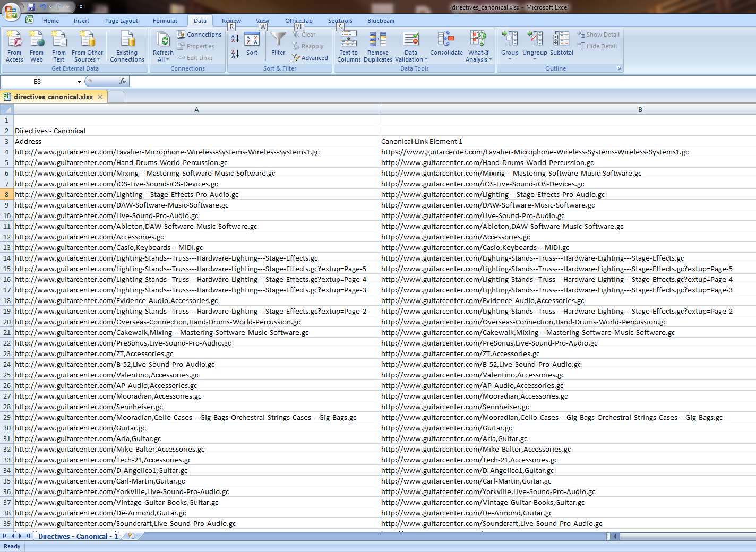Screen dimensions: 756x552
Task: Select row 8 header
Action: 7,194
